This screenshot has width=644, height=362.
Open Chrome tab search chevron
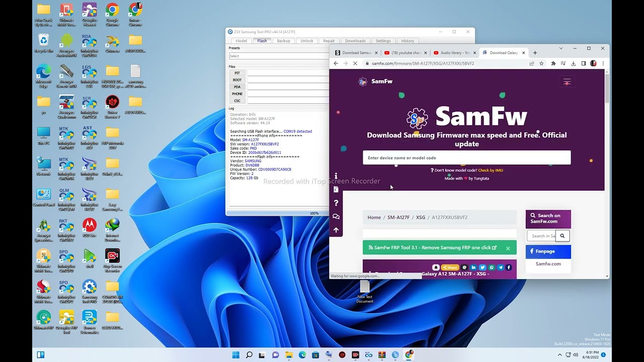(x=561, y=48)
